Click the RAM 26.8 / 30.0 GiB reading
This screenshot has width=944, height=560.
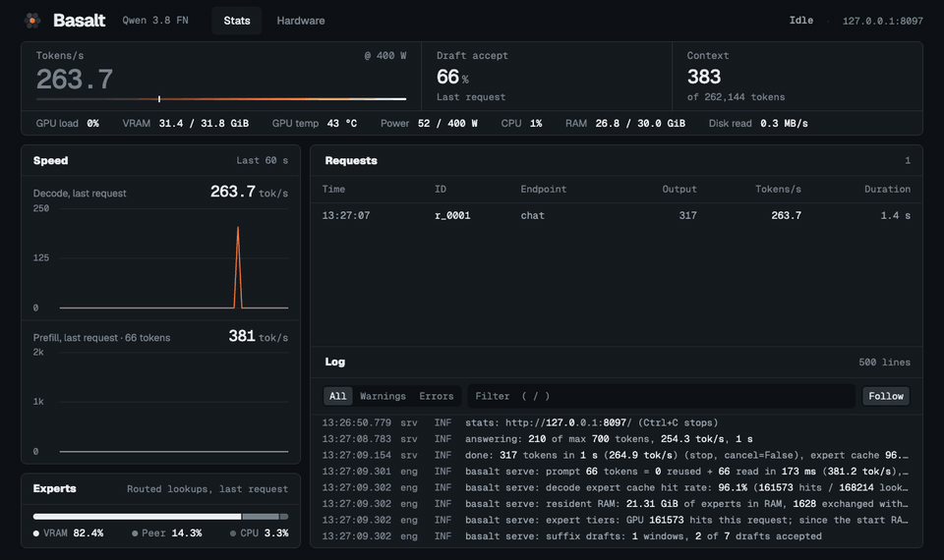[625, 124]
